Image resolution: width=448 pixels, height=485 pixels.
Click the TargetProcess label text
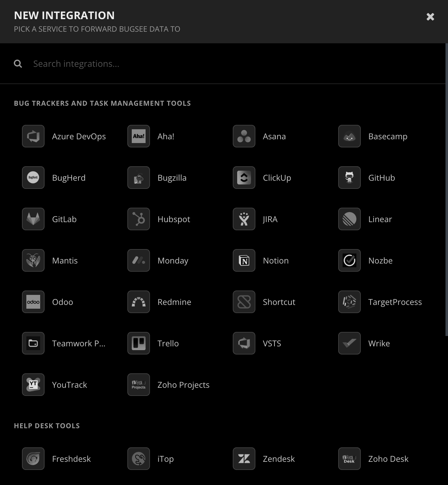(x=395, y=302)
